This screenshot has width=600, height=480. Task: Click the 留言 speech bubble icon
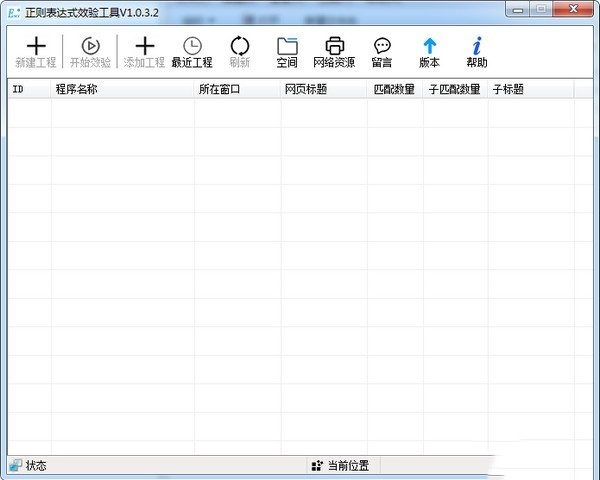(382, 46)
